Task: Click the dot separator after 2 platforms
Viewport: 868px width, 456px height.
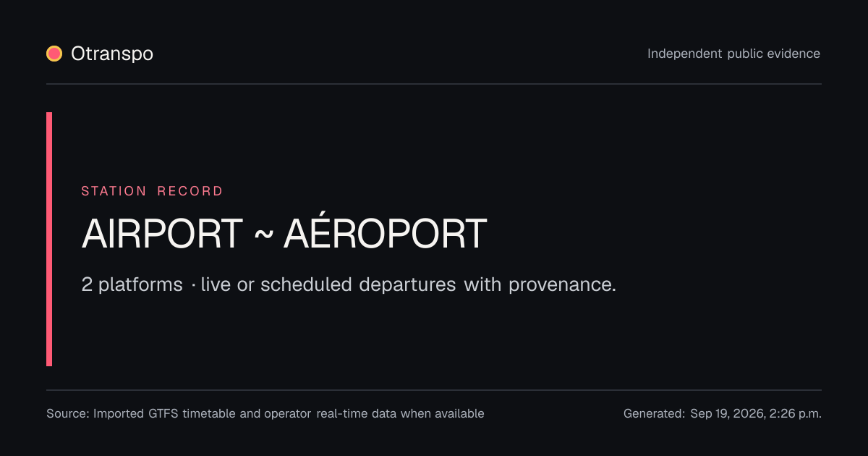Action: coord(194,285)
